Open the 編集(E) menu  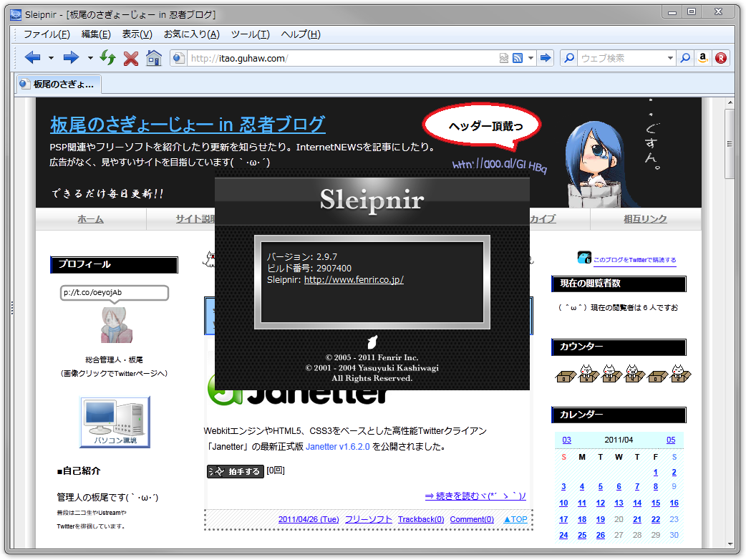click(x=96, y=34)
